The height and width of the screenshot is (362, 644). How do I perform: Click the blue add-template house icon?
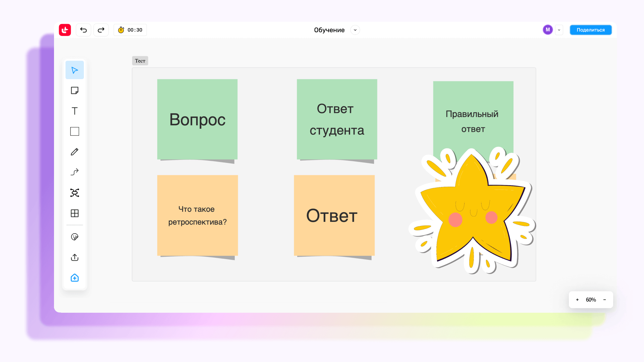click(x=74, y=278)
